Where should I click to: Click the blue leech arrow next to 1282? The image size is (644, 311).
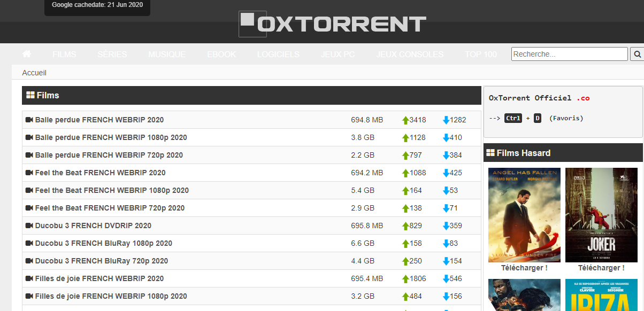[446, 120]
